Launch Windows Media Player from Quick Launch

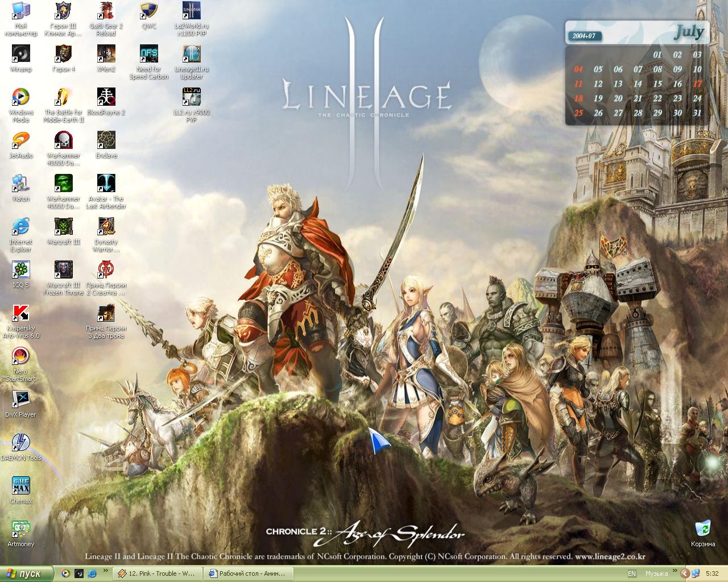point(65,573)
